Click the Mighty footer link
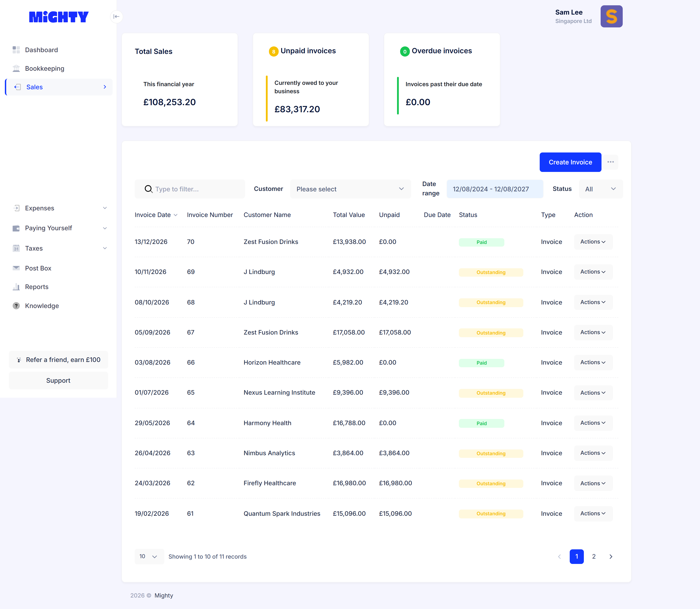The height and width of the screenshot is (609, 700). (x=164, y=595)
